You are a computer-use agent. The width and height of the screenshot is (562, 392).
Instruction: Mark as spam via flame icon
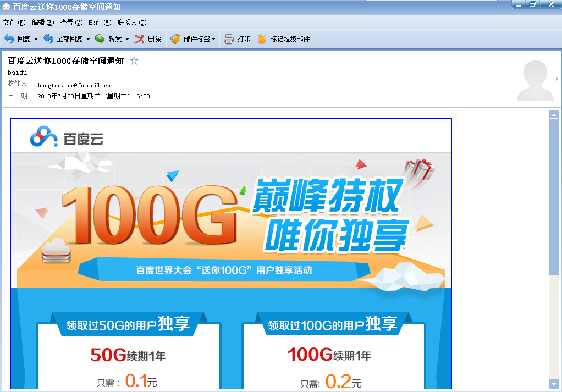pos(262,38)
